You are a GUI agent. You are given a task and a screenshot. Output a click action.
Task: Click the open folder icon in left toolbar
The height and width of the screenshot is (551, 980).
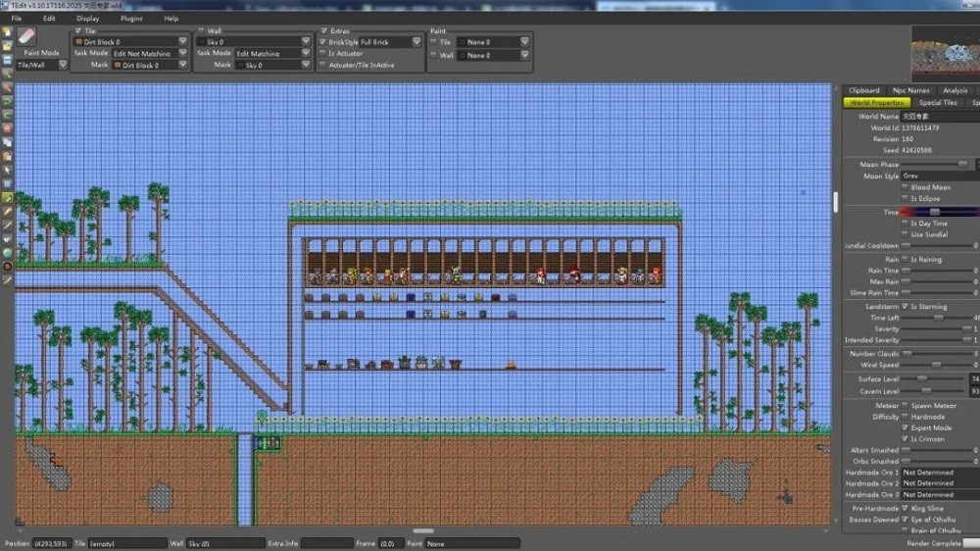pyautogui.click(x=8, y=46)
